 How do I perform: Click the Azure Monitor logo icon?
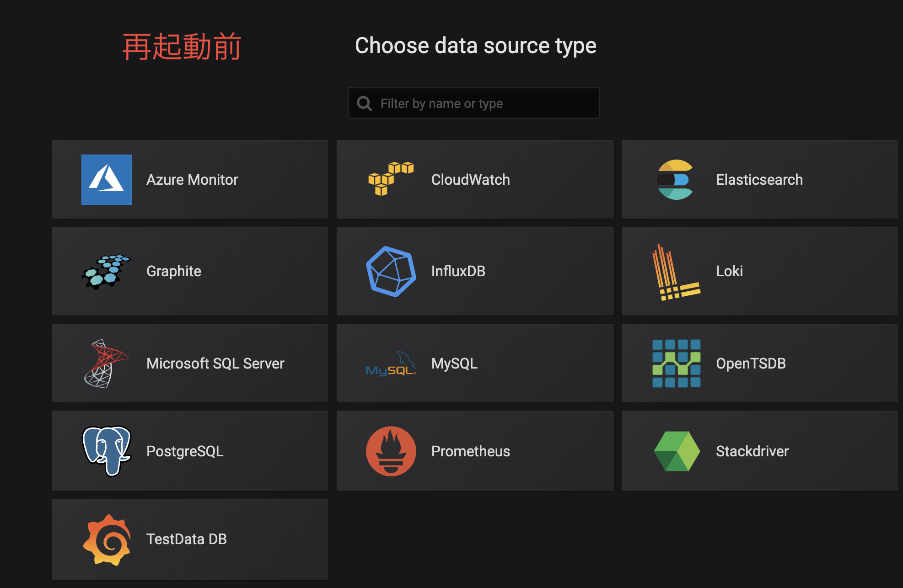point(107,180)
